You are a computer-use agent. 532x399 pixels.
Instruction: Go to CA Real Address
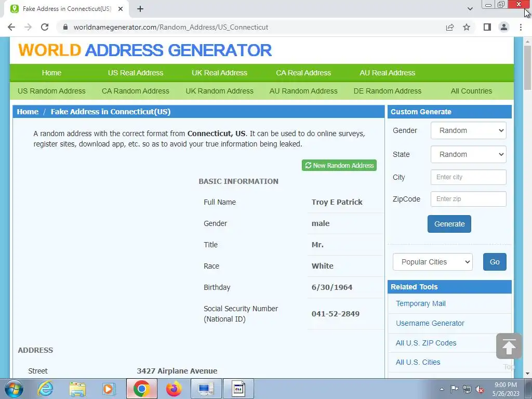(303, 73)
